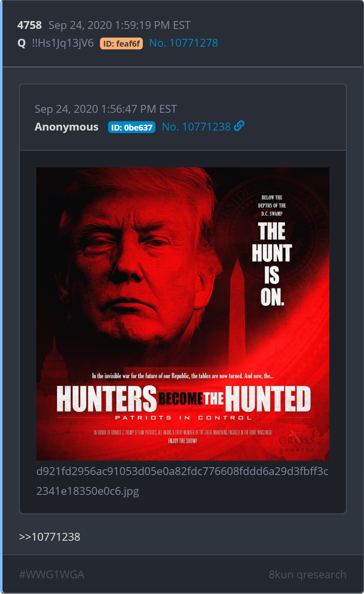364x594 pixels.
Task: Click the Anonymous poster name
Action: click(66, 127)
